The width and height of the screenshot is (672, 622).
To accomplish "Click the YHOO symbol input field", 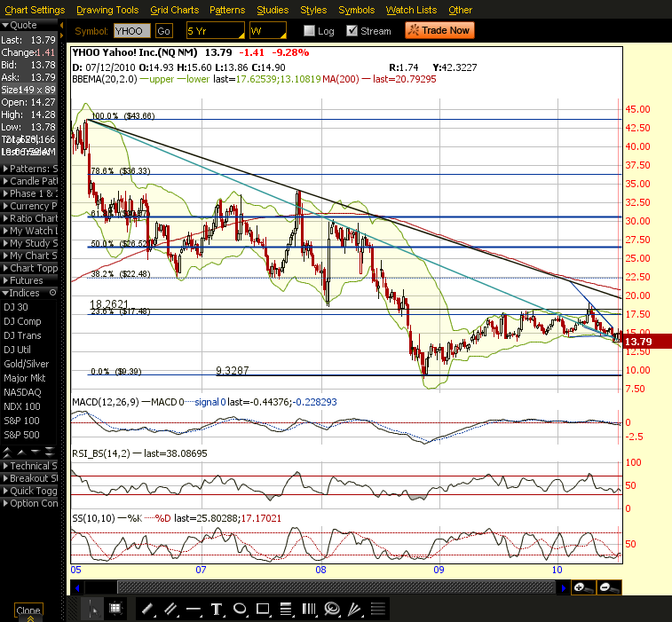I will (132, 31).
